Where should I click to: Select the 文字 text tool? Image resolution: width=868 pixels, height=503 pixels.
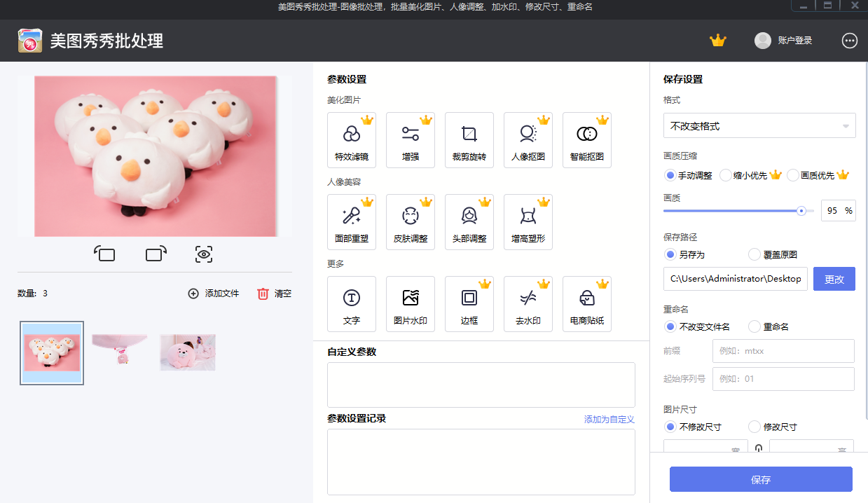[352, 304]
